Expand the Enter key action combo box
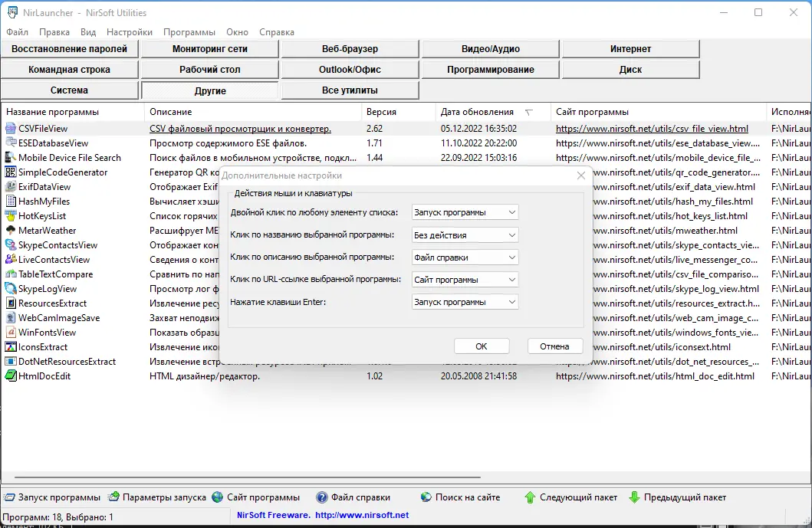 (x=465, y=302)
